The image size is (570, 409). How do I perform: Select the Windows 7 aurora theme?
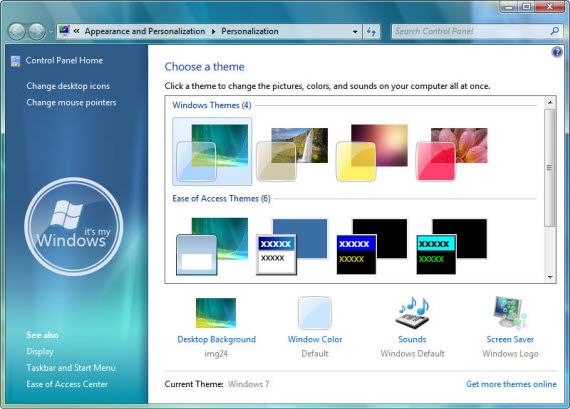pyautogui.click(x=212, y=151)
